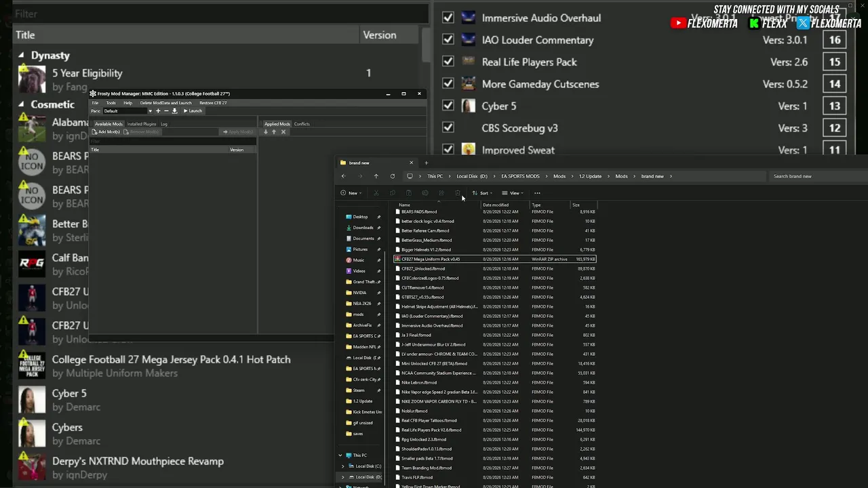Expand the Local Disk (C:) tree node
The width and height of the screenshot is (868, 488).
(x=343, y=466)
